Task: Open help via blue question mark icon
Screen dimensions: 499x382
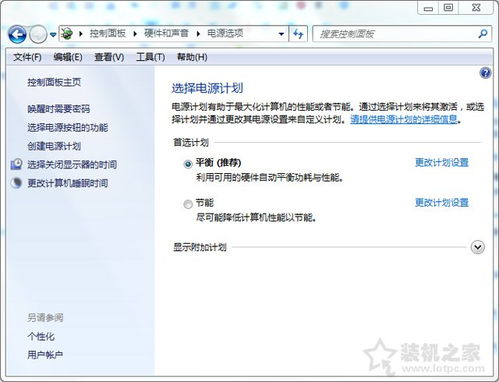Action: (x=485, y=73)
